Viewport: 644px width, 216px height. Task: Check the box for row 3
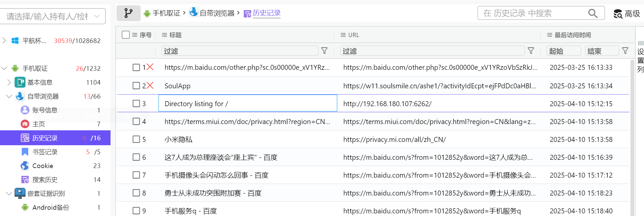pyautogui.click(x=136, y=104)
